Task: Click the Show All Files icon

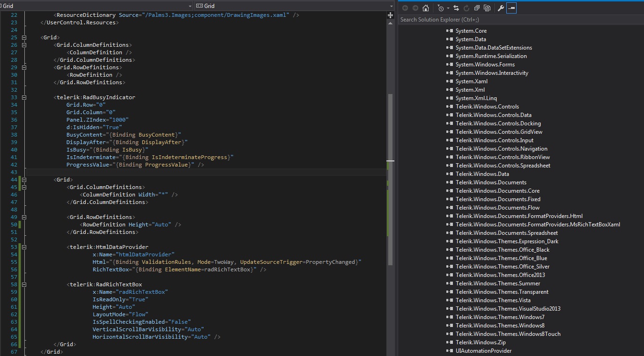Action: (487, 8)
